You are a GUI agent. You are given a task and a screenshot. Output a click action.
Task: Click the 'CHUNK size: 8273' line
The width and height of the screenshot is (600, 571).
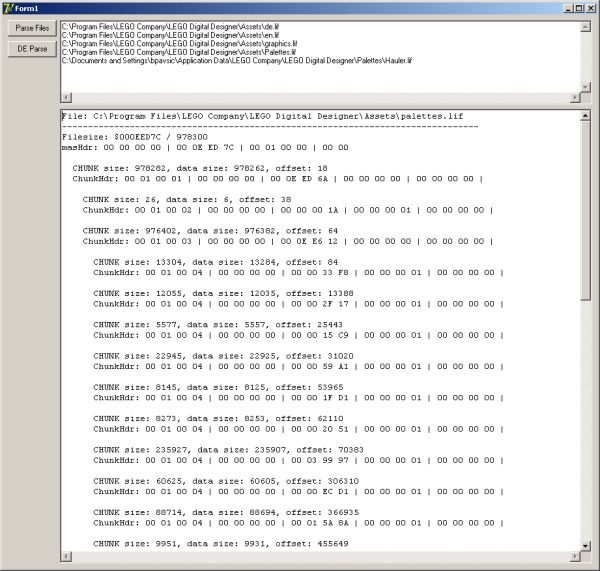(x=218, y=419)
